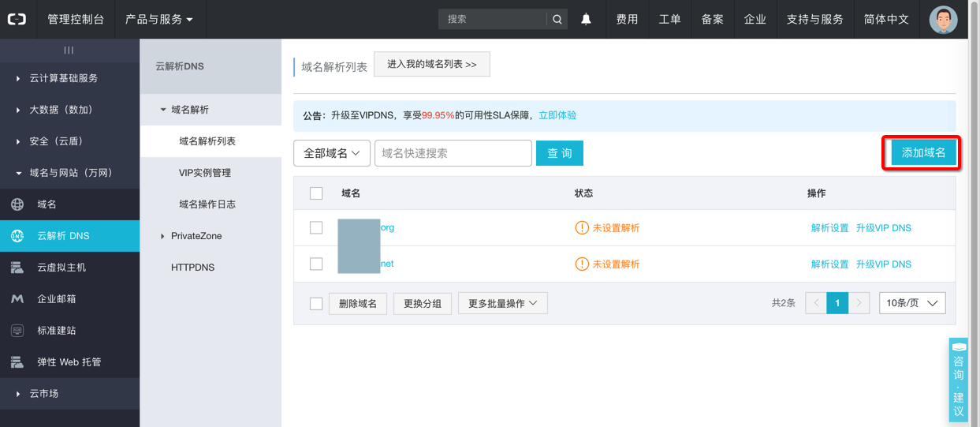Open the 10条/页 page size dropdown

(x=912, y=303)
